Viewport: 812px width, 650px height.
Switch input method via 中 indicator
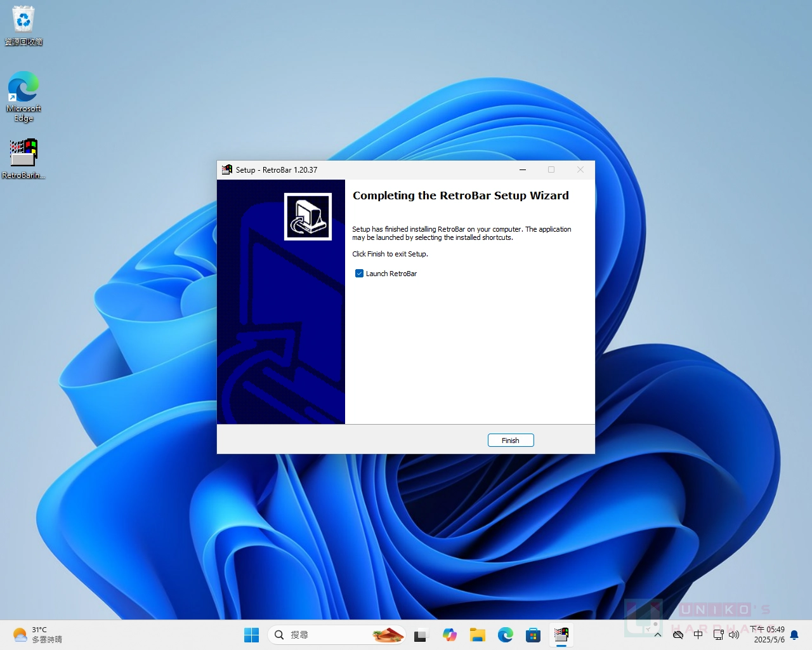(x=698, y=635)
